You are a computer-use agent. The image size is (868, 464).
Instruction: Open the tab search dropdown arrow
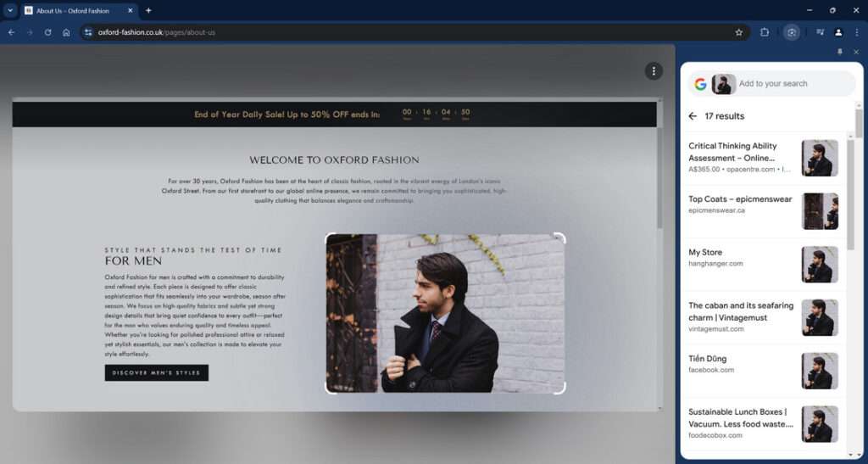point(10,10)
